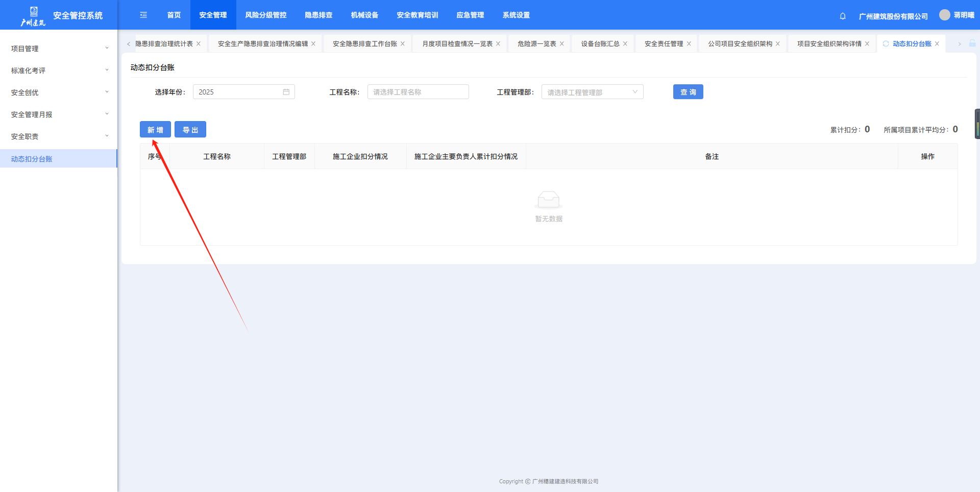
Task: Collapse the sidebar with the hamburger icon
Action: click(x=143, y=15)
